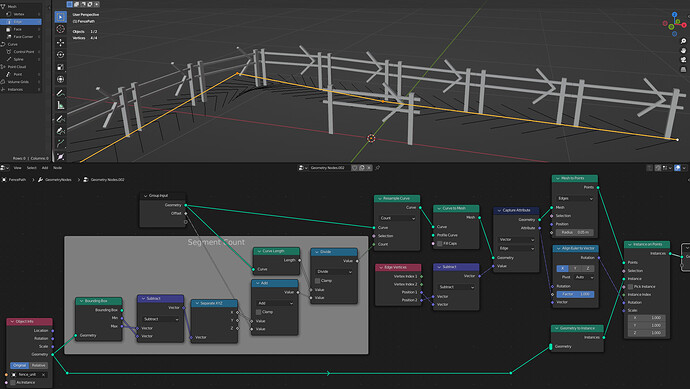This screenshot has height=389, width=690.
Task: Unlink the Geometry Nodes.002 node group
Action: click(369, 168)
